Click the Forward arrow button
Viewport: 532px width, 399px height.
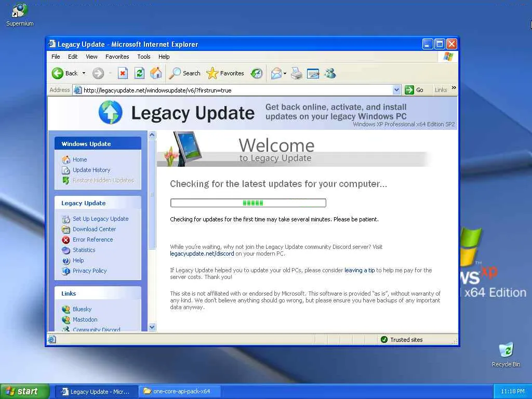98,73
